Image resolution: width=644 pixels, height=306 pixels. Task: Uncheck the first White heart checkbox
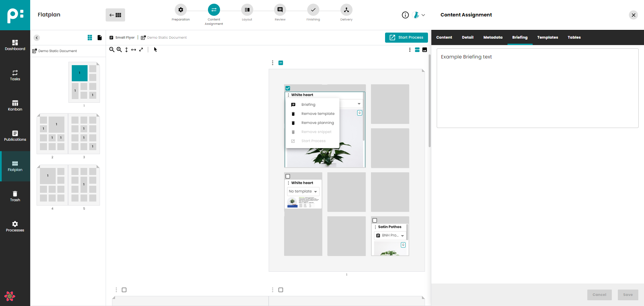288,88
